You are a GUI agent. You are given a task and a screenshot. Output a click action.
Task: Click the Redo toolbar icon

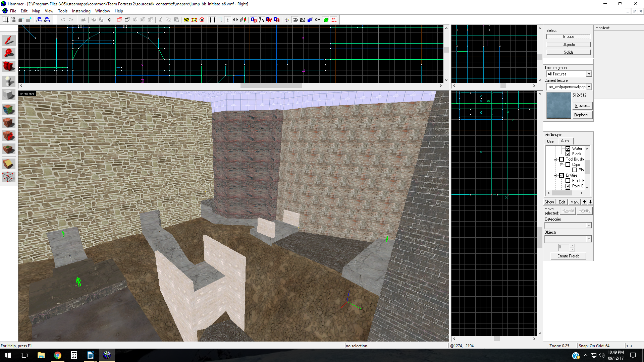pos(70,20)
